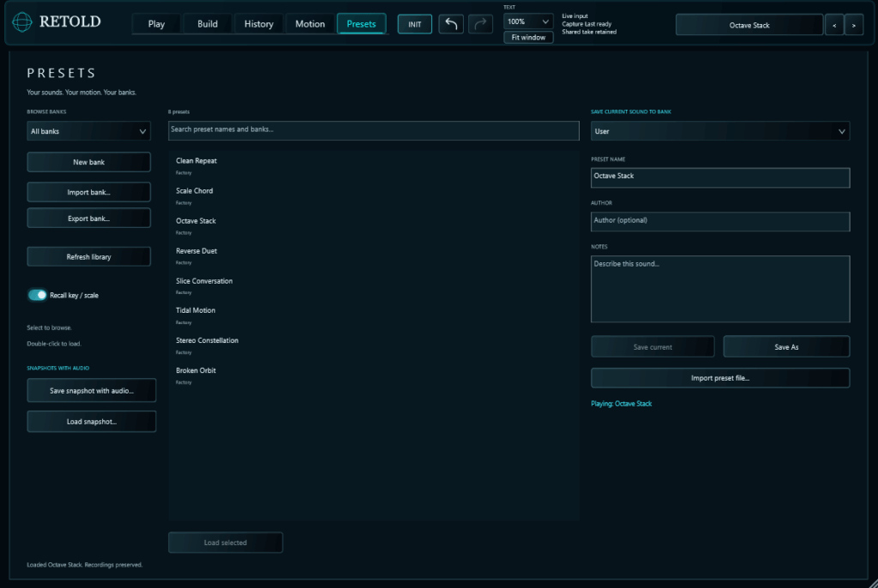Click the Octave Stack preset display in header
878x588 pixels.
(749, 25)
